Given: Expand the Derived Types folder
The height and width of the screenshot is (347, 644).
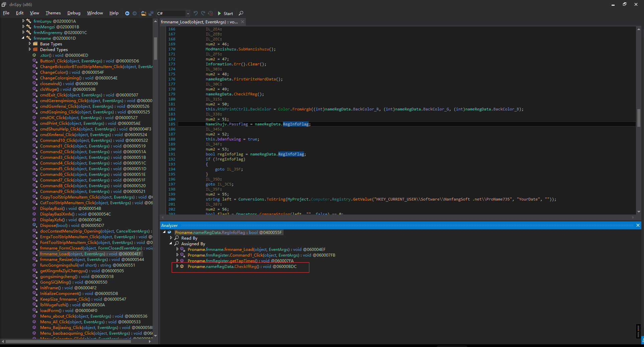Looking at the screenshot, I should point(30,49).
